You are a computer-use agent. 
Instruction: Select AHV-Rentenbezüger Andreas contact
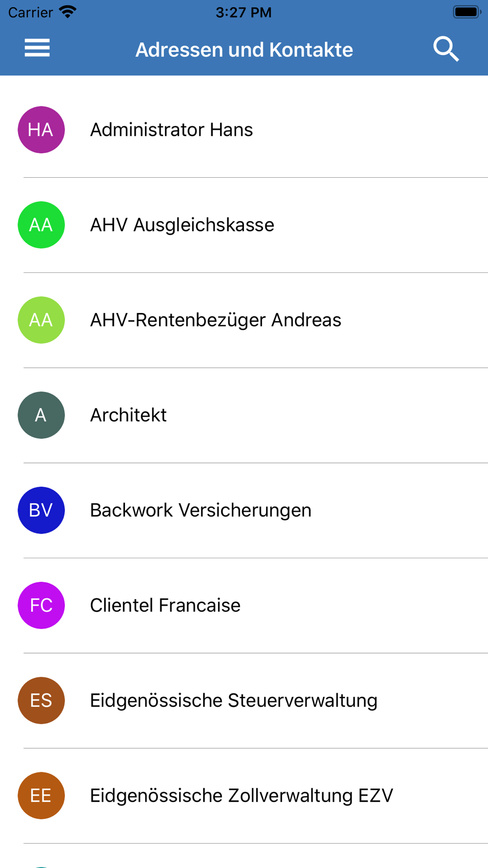click(244, 320)
